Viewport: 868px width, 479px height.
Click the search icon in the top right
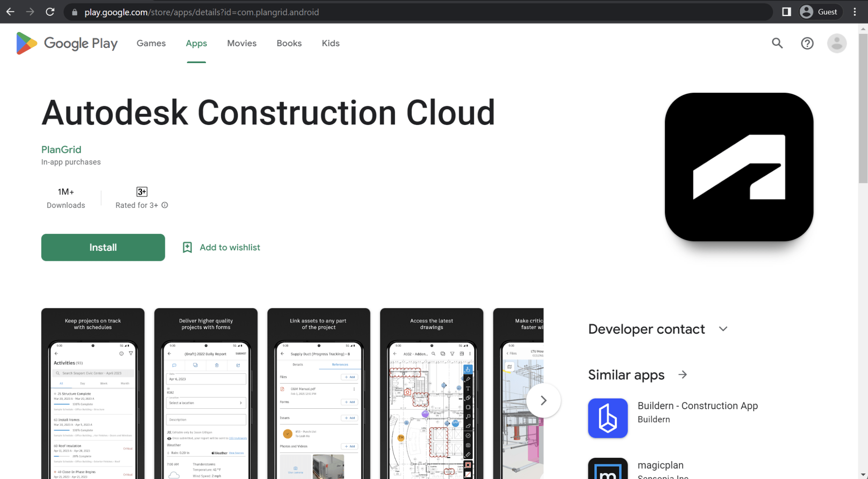pyautogui.click(x=778, y=43)
